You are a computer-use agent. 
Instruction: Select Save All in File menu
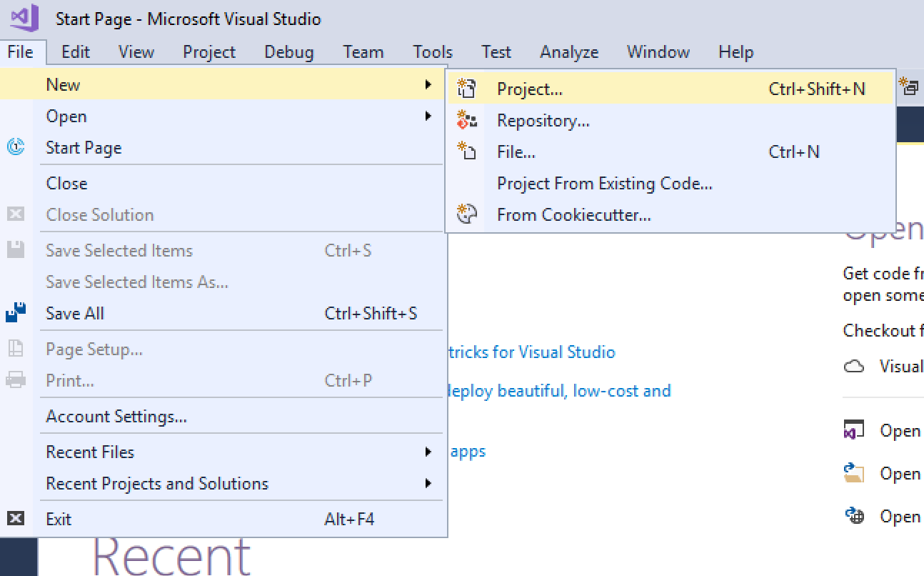(x=223, y=313)
